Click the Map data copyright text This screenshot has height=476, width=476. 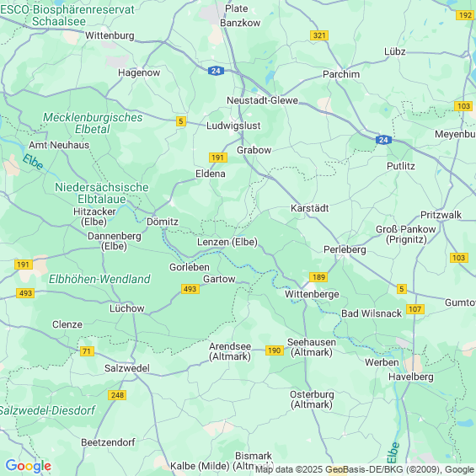coord(365,469)
